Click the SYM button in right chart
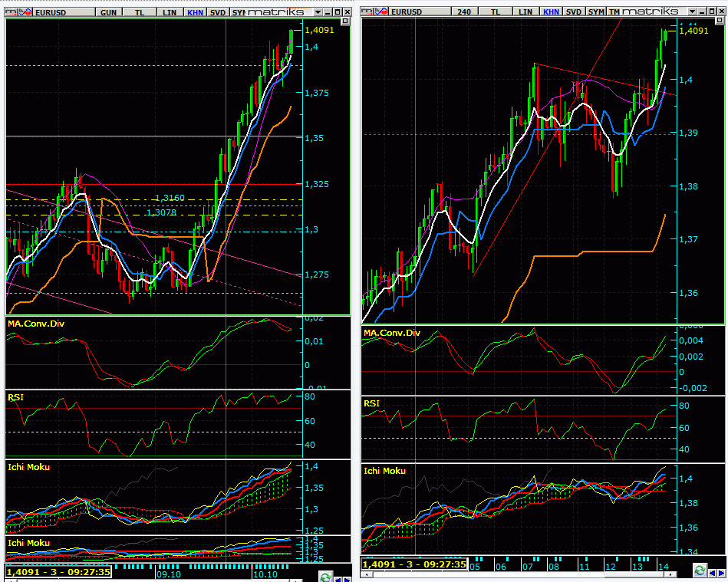This screenshot has height=582, width=728. tap(595, 12)
